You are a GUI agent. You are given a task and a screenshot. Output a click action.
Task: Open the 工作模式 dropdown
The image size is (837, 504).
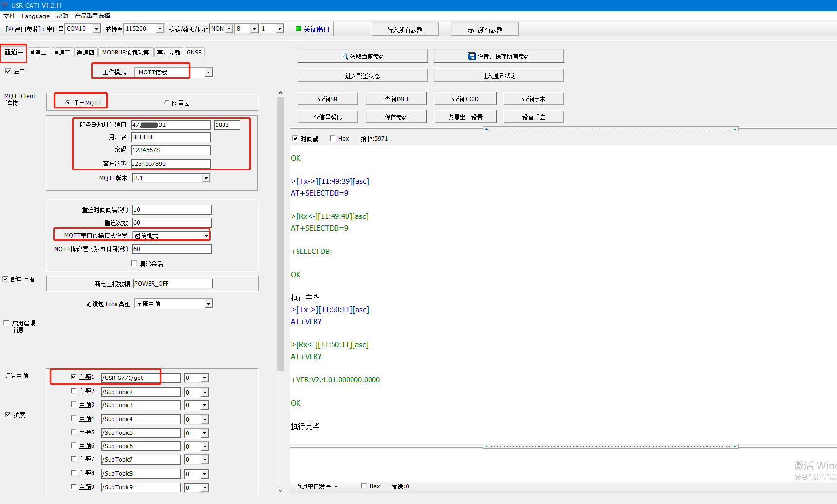(x=208, y=72)
